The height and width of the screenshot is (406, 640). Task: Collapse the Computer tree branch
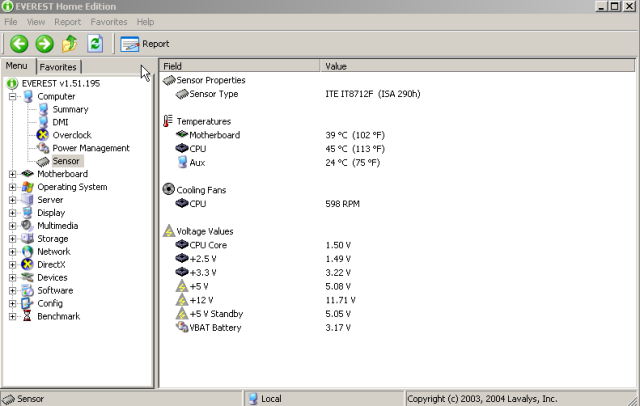click(13, 97)
